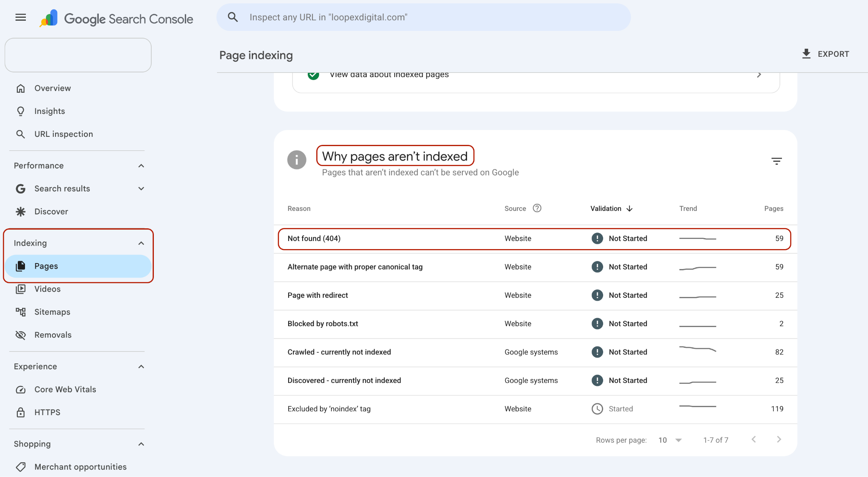Open the Page with redirect row

535,295
